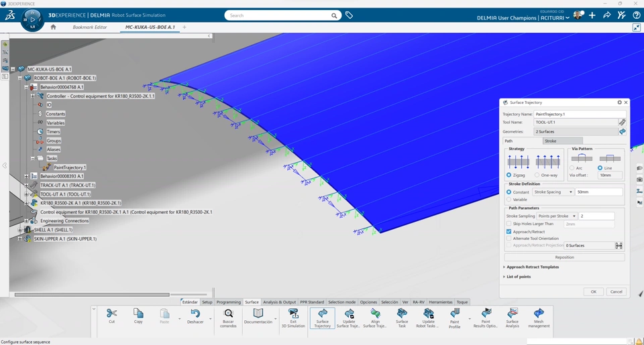Choose Constant stroke definition
This screenshot has height=345, width=644.
click(509, 192)
